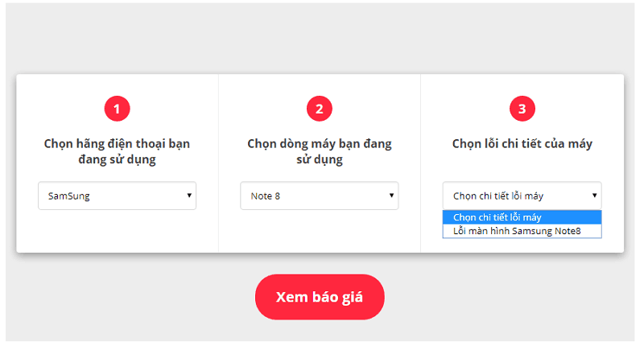Click the red step 3 circle

tap(522, 108)
